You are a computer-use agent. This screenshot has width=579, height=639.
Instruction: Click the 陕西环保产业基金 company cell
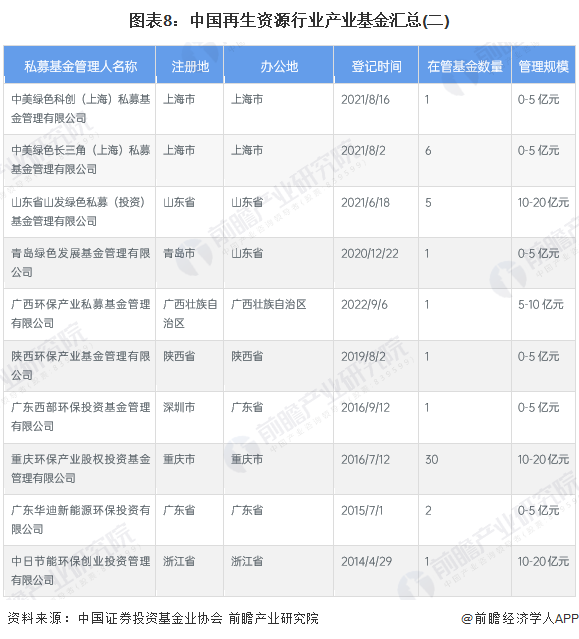(x=80, y=366)
